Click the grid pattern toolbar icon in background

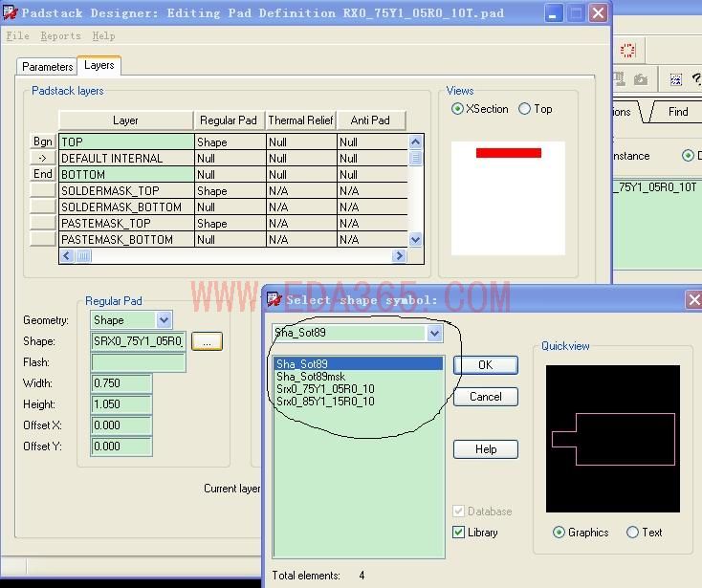pos(675,79)
